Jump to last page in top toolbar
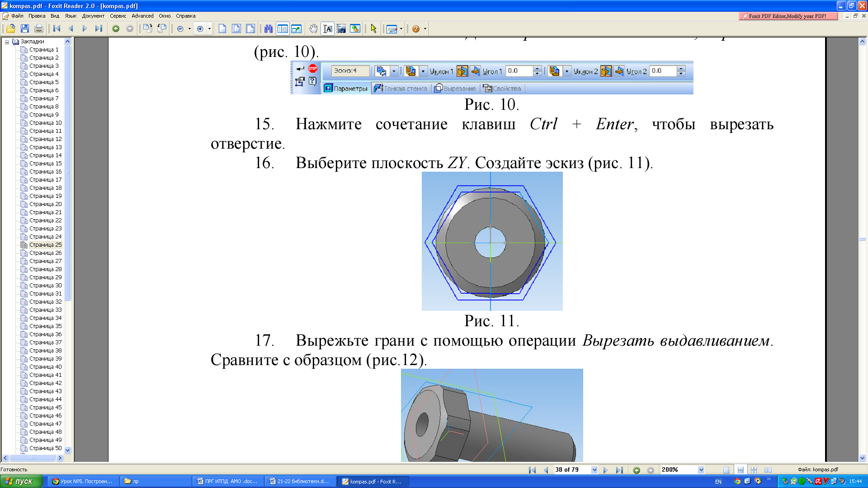This screenshot has height=488, width=868. coord(99,29)
